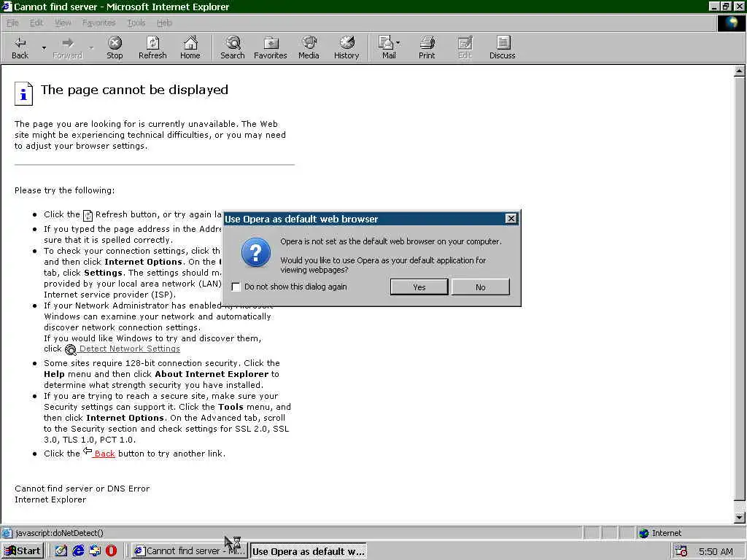Click the red Back link in page
The width and height of the screenshot is (747, 560).
tap(104, 454)
